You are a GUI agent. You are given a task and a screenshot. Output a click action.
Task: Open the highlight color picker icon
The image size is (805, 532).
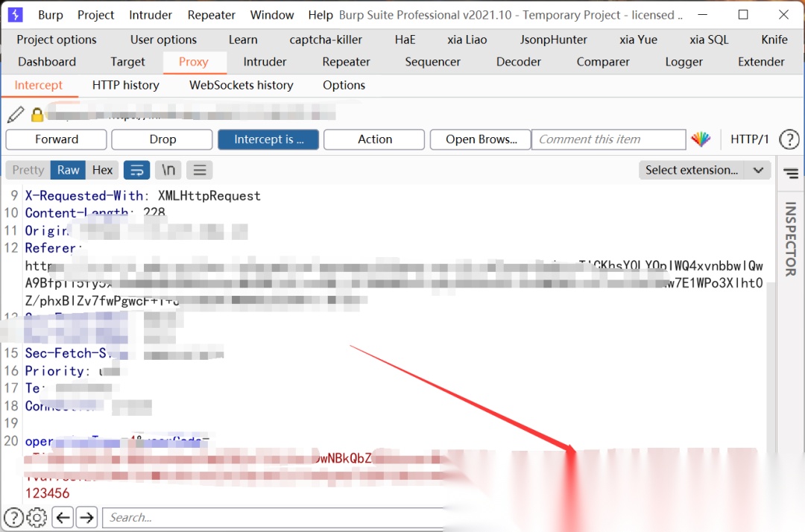(701, 139)
